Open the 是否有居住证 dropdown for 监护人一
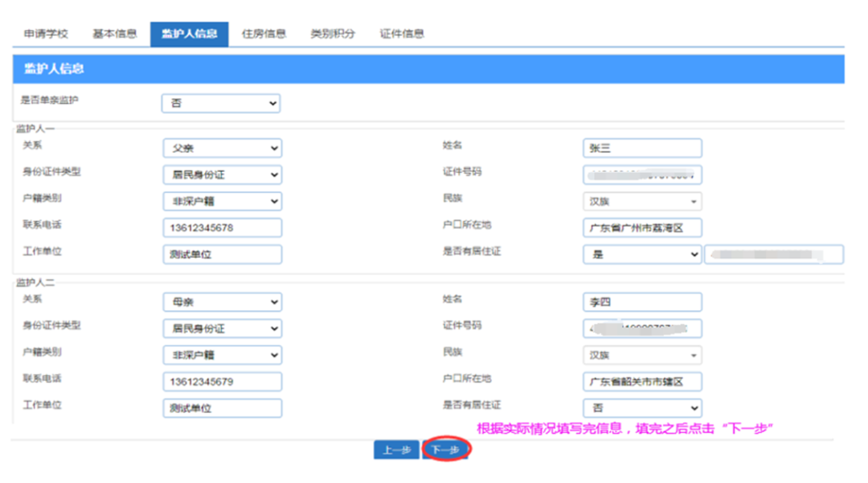 641,254
